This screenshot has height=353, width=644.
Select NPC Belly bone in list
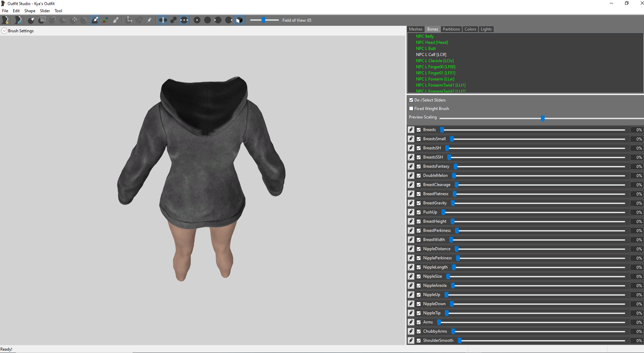tap(425, 36)
